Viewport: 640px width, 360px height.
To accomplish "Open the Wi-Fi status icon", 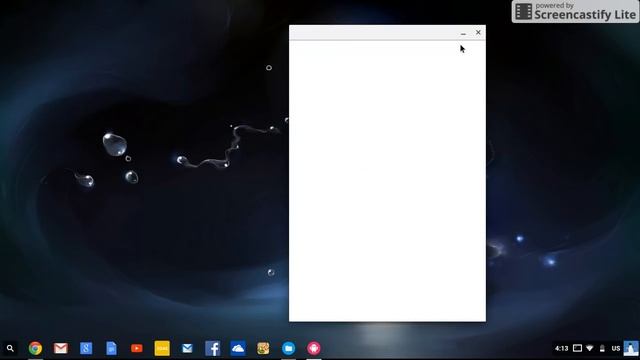I will 590,348.
